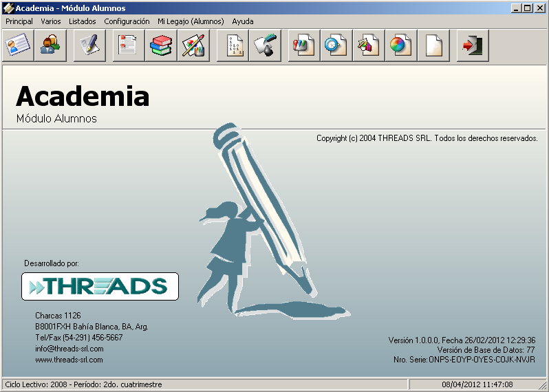Click the exit door toolbar icon
Image resolution: width=549 pixels, height=392 pixels.
pos(473,46)
